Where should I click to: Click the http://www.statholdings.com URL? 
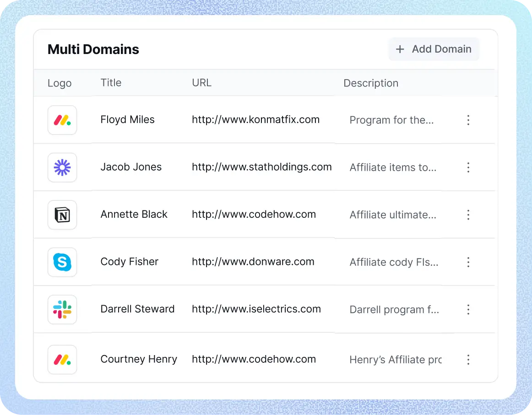(x=261, y=167)
